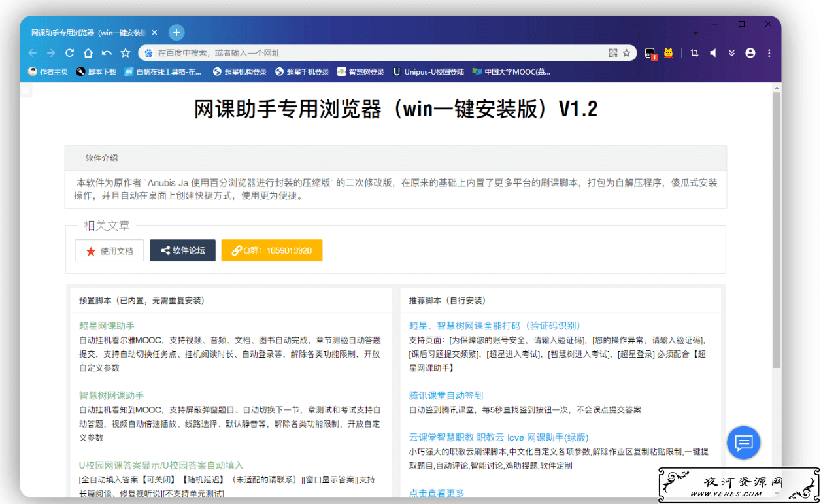
Task: Open 云课堂智慧职教 网课助手 link
Action: tap(499, 437)
